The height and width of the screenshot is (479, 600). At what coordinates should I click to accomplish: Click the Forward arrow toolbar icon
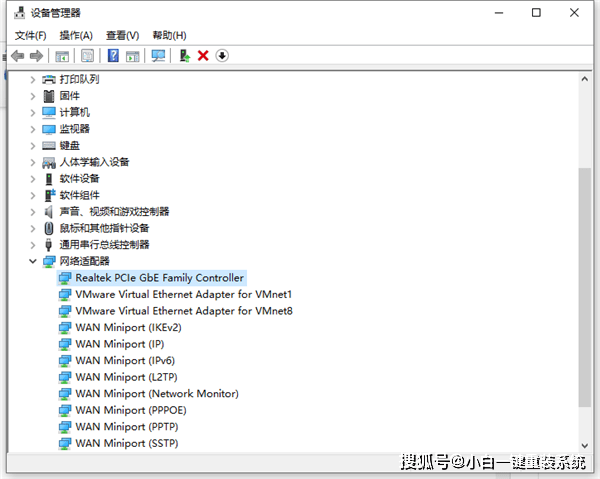pyautogui.click(x=36, y=56)
